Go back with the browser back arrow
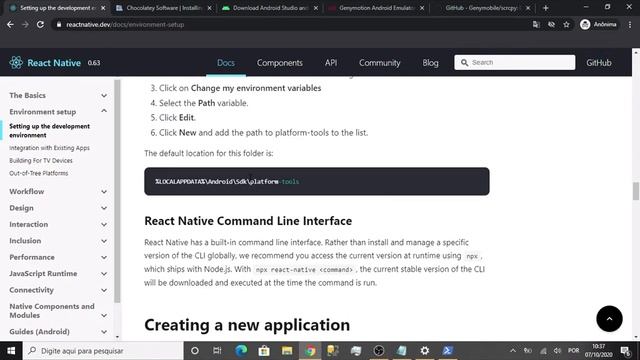 pyautogui.click(x=10, y=24)
